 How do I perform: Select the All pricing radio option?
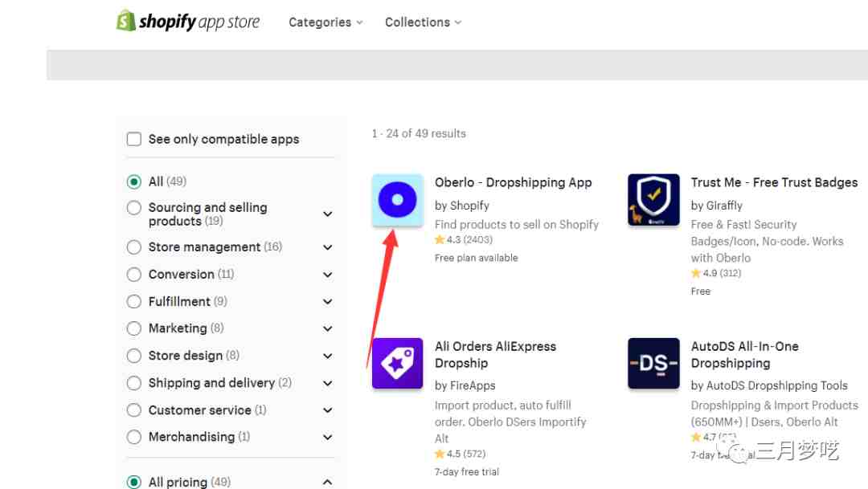pos(134,482)
